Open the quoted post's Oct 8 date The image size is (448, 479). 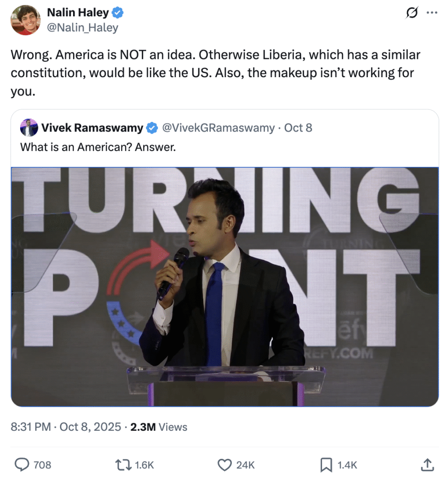click(298, 128)
